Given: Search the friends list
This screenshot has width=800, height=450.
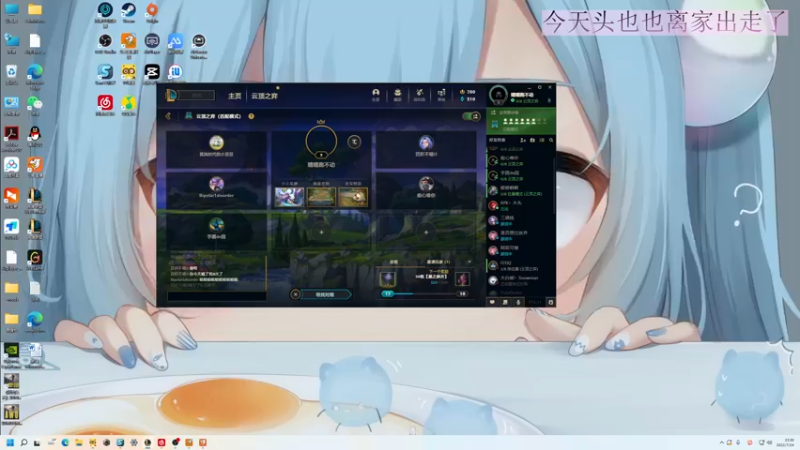Looking at the screenshot, I should click(x=551, y=140).
